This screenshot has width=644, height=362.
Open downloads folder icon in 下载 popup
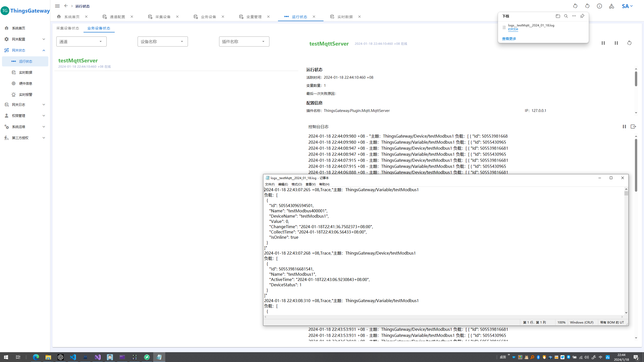click(558, 16)
